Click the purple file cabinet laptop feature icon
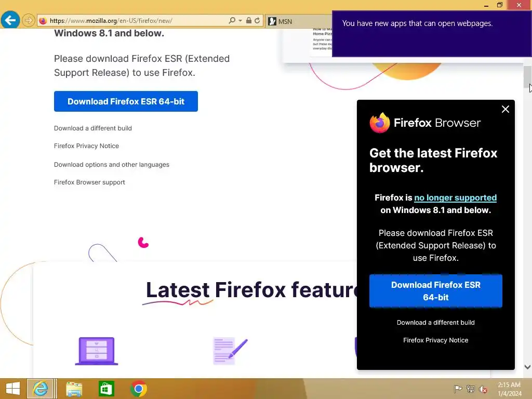 pos(97,351)
